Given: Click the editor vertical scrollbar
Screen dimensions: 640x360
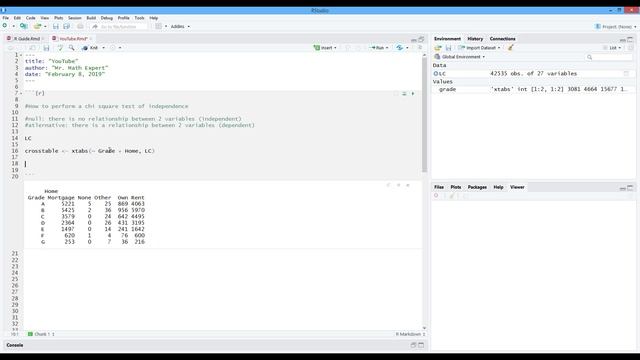Looking at the screenshot, I should pyautogui.click(x=424, y=116).
